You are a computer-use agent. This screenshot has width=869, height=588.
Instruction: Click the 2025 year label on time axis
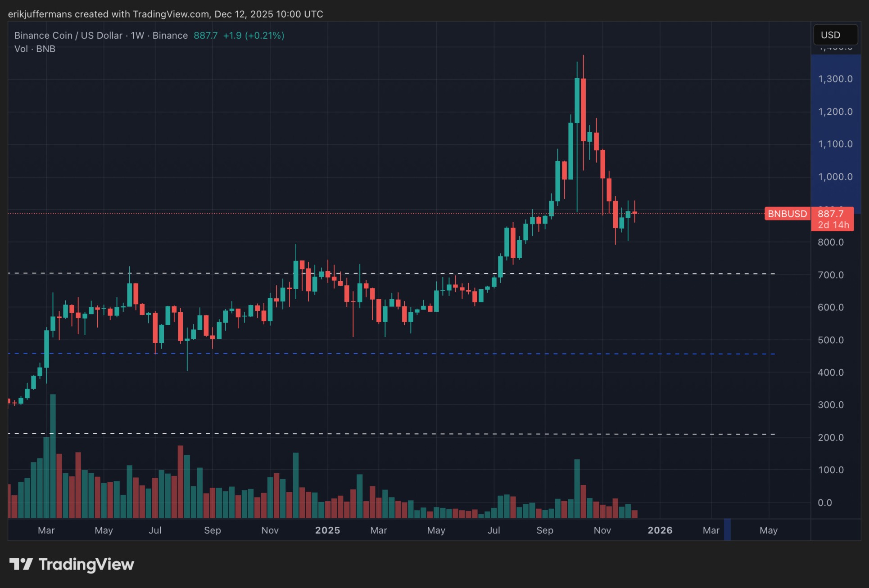[327, 530]
